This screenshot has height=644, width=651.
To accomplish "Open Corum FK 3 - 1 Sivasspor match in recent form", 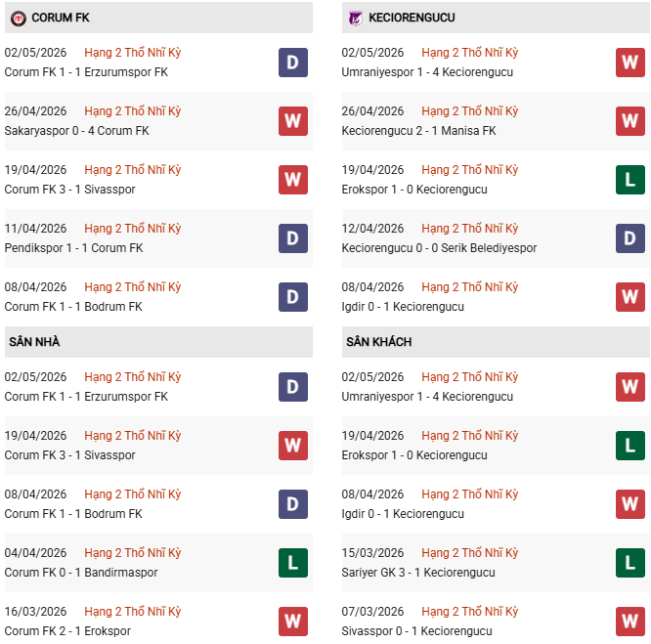I will [69, 190].
